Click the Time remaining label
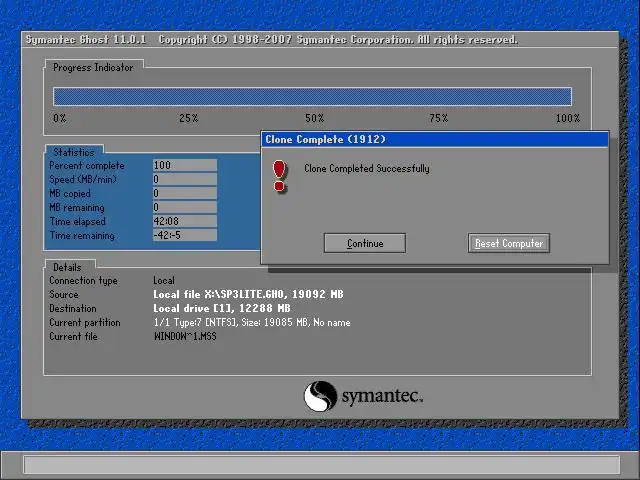Image resolution: width=640 pixels, height=480 pixels. pyautogui.click(x=82, y=236)
